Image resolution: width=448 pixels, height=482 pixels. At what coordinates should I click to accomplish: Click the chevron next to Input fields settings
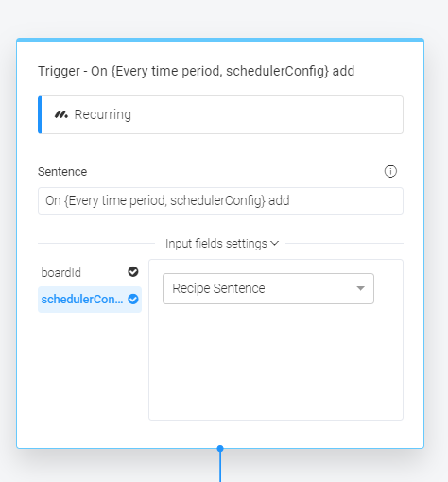[275, 244]
